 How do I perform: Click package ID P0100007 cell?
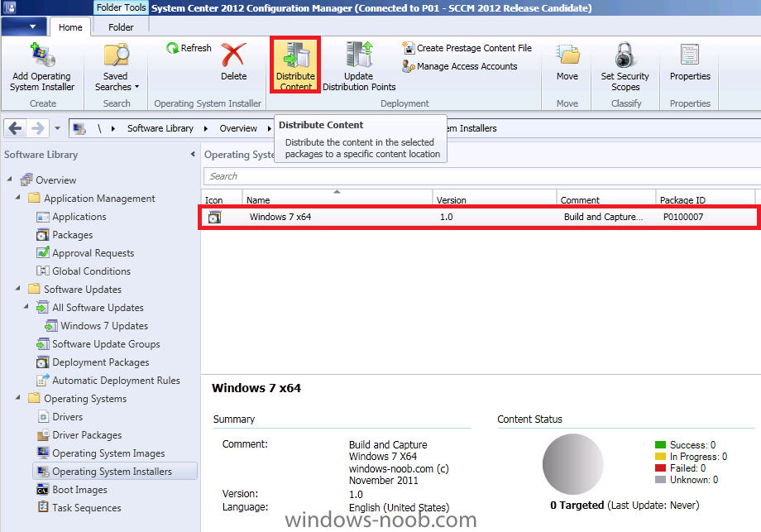tap(683, 217)
